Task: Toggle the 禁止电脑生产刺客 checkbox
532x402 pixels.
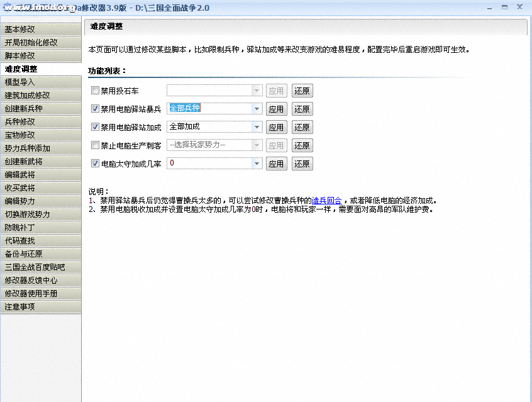Action: click(x=96, y=145)
